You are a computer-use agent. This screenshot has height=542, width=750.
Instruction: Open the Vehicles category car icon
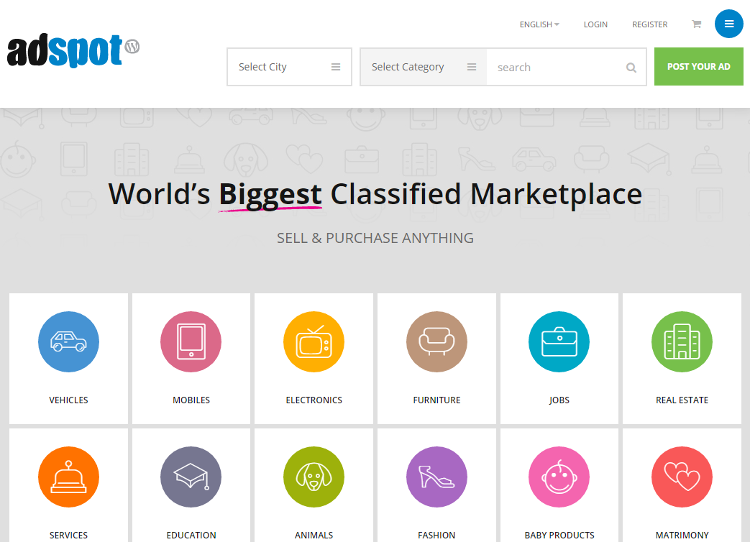[x=68, y=342]
